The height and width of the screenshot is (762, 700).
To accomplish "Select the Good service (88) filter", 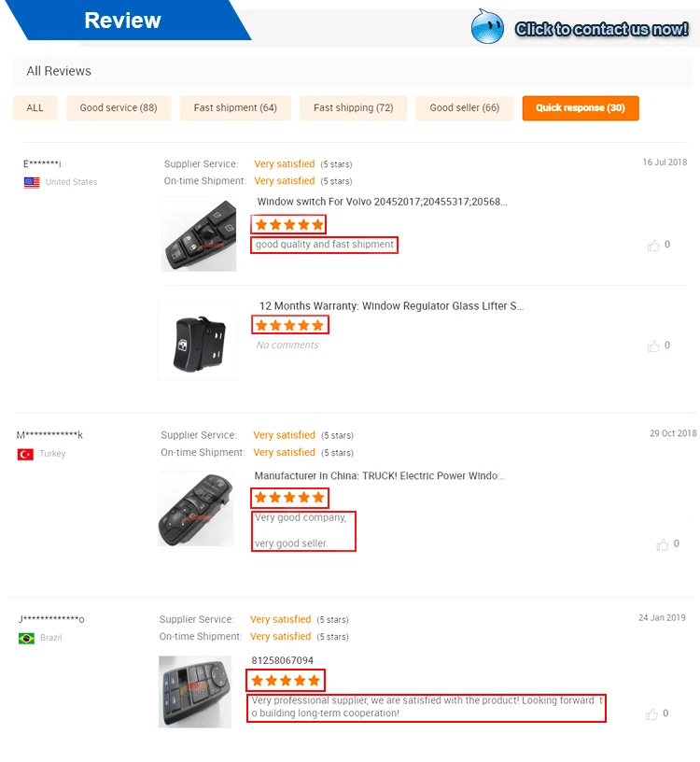I will [x=118, y=107].
